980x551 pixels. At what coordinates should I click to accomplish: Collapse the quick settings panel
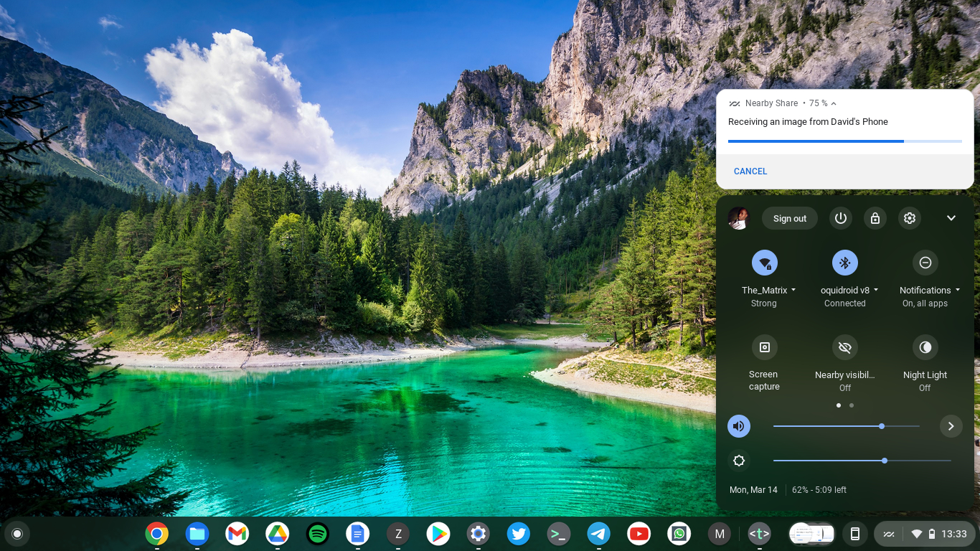coord(951,218)
